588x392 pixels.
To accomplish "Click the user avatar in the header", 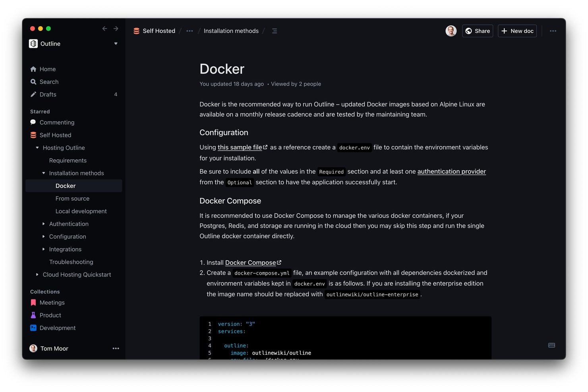I will [451, 31].
